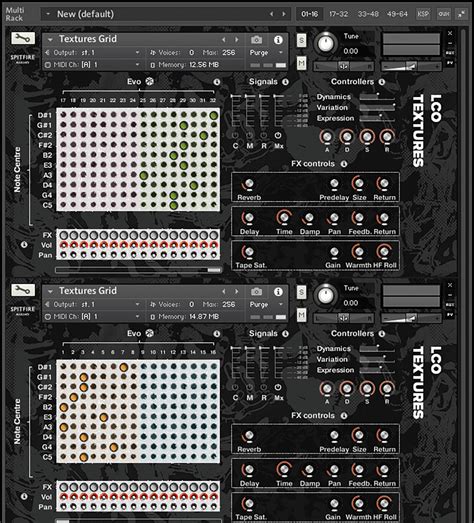Click the KSP script button in Multi Rack header
The width and height of the screenshot is (474, 523).
[423, 14]
